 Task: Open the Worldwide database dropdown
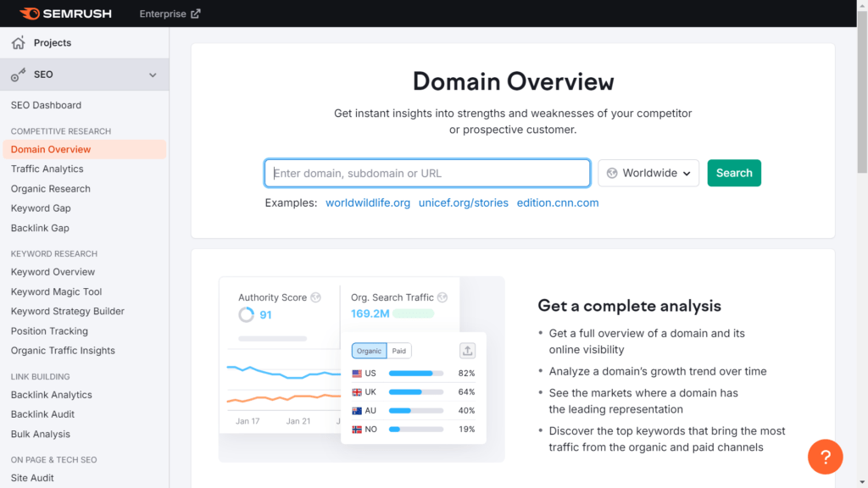648,173
